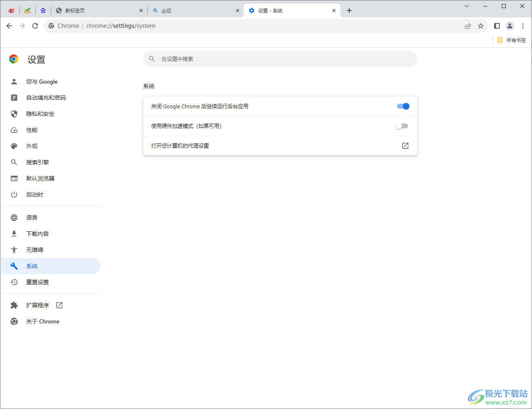Screen dimensions: 532x409
Task: Enable 使用硬件加速模式 toggle
Action: [x=402, y=126]
